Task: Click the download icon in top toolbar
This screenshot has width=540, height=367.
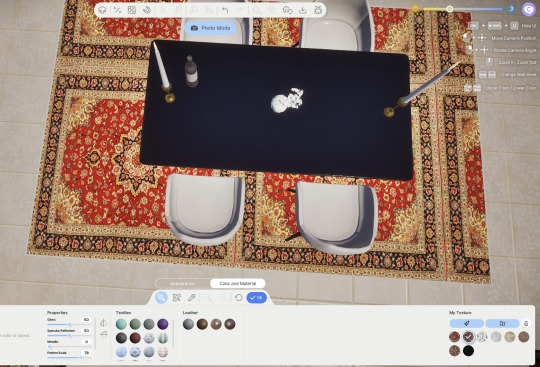Action: (303, 10)
